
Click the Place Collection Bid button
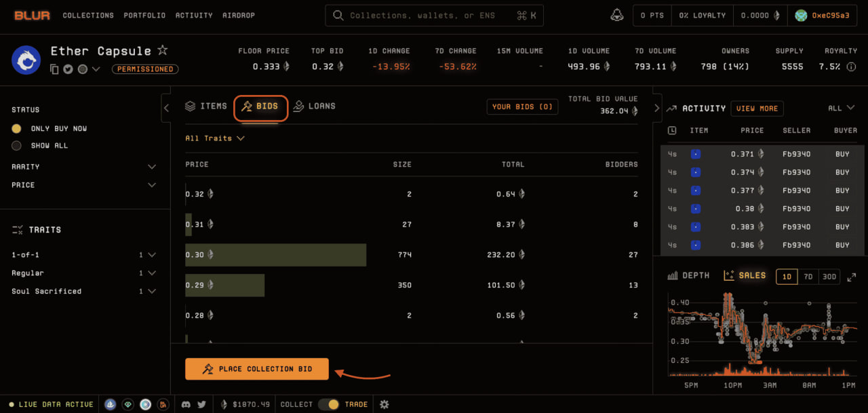[257, 369]
